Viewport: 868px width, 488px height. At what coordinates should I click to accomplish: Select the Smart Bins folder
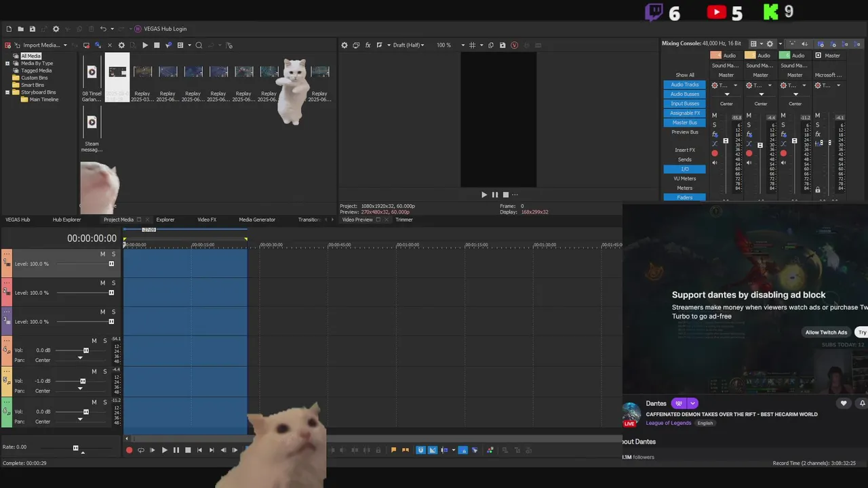[33, 85]
